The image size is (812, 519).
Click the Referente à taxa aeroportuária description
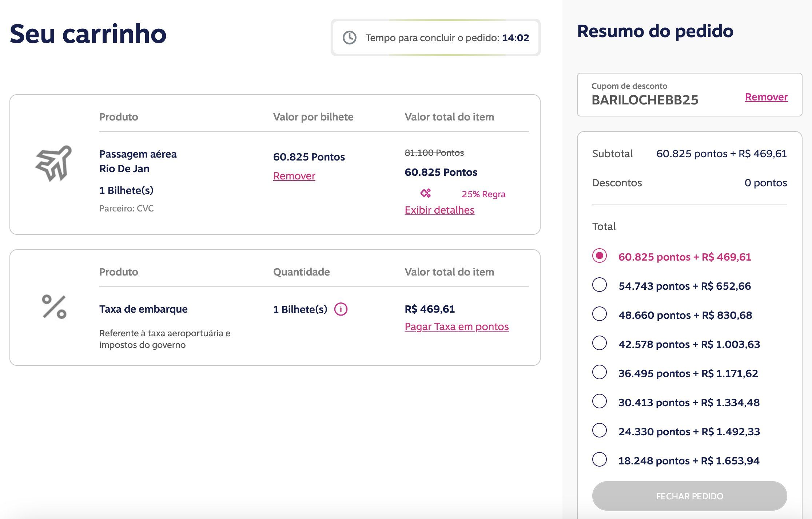[x=165, y=339]
